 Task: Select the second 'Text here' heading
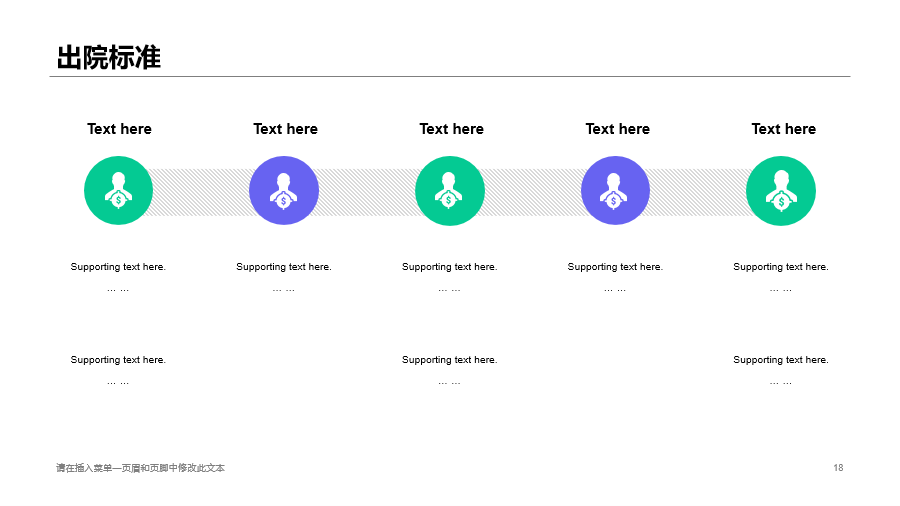pyautogui.click(x=285, y=129)
